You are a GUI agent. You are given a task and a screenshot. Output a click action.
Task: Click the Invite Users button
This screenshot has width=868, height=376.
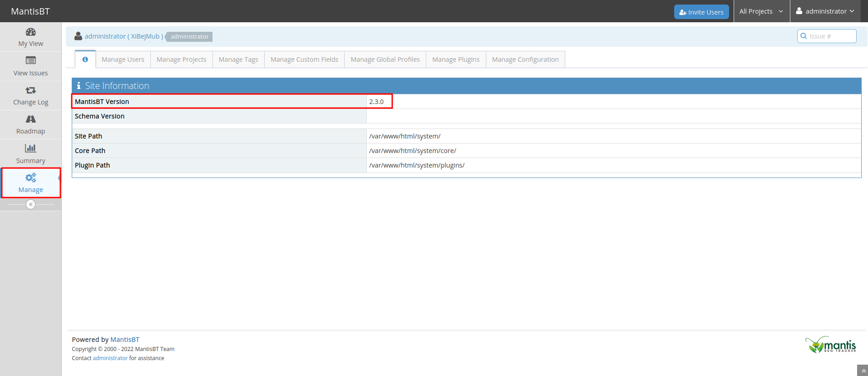click(x=701, y=12)
